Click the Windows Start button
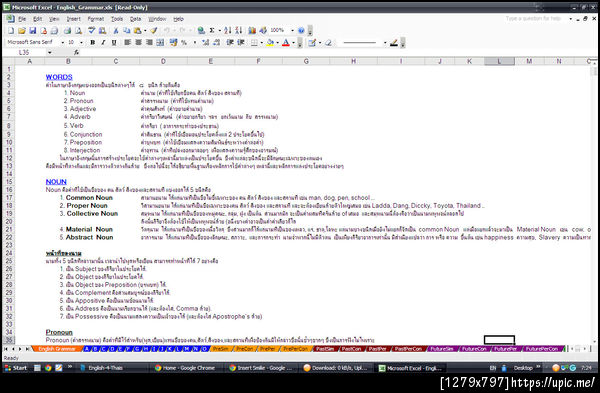600x393 pixels. pos(15,368)
